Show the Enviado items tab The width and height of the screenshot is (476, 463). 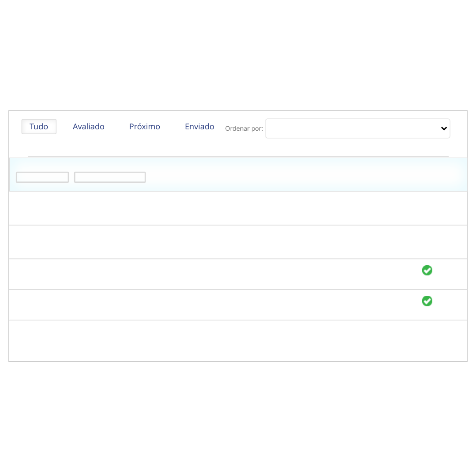pos(199,127)
